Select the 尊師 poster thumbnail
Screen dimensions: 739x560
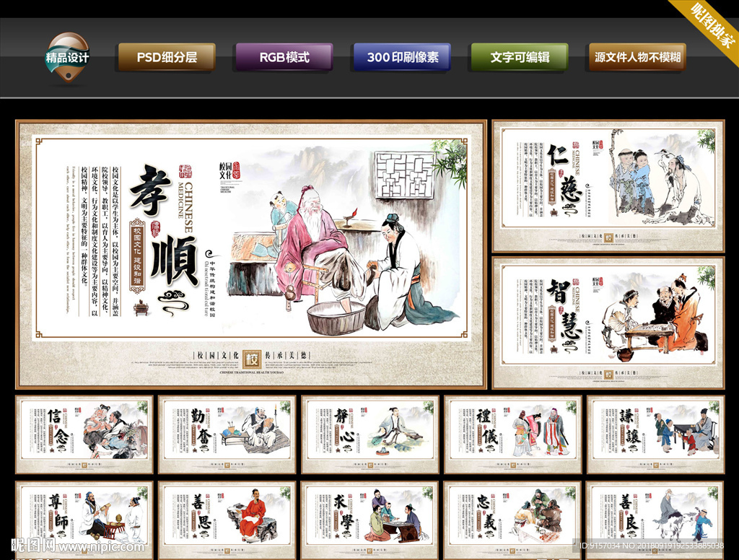[84, 520]
